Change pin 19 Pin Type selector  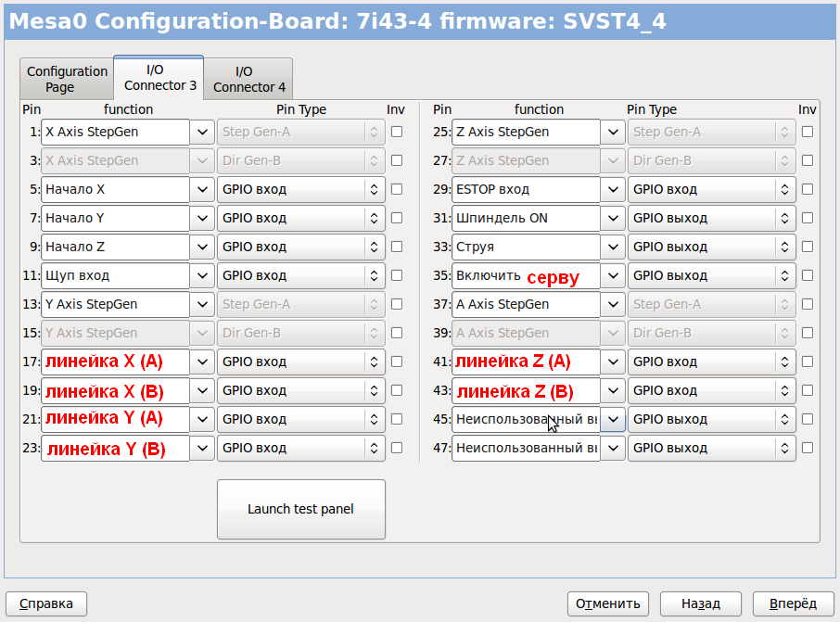click(300, 390)
